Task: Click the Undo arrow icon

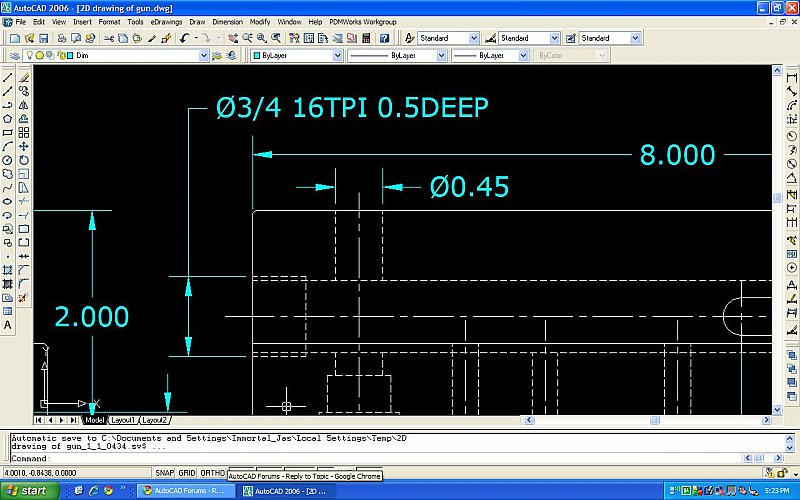Action: (185, 38)
